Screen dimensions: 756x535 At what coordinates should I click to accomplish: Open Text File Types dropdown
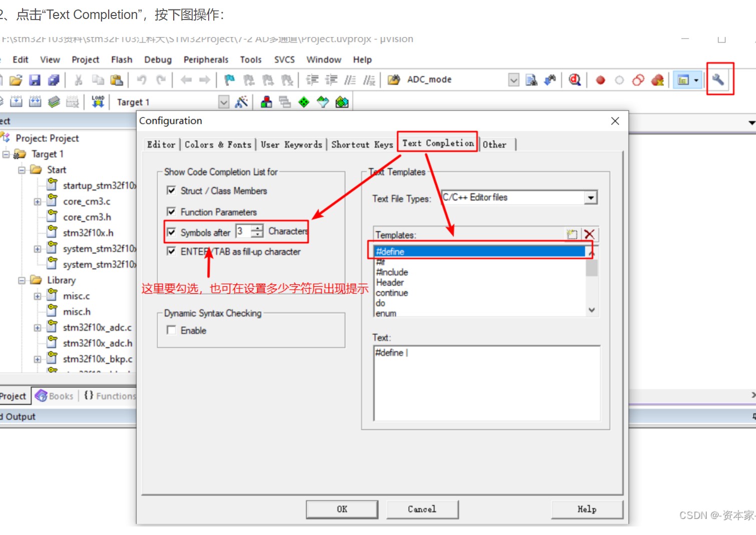pos(591,198)
